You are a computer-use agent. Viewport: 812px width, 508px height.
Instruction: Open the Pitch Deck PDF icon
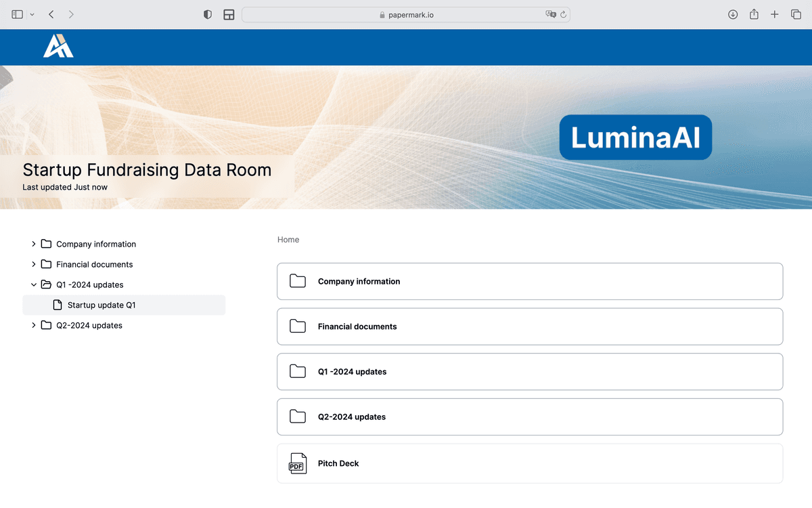tap(296, 463)
